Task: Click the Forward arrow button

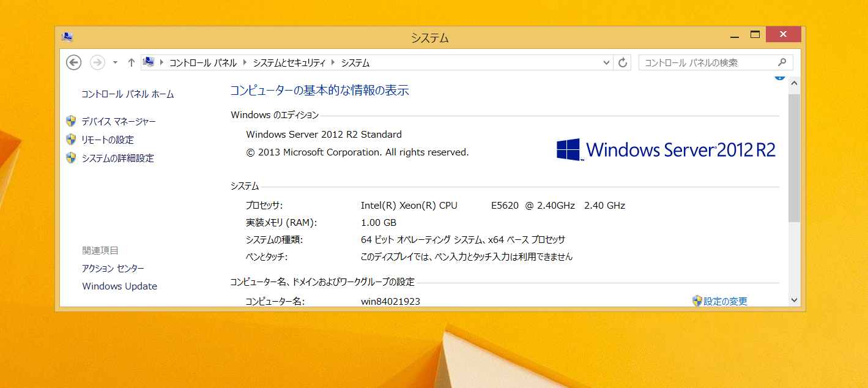Action: tap(97, 62)
